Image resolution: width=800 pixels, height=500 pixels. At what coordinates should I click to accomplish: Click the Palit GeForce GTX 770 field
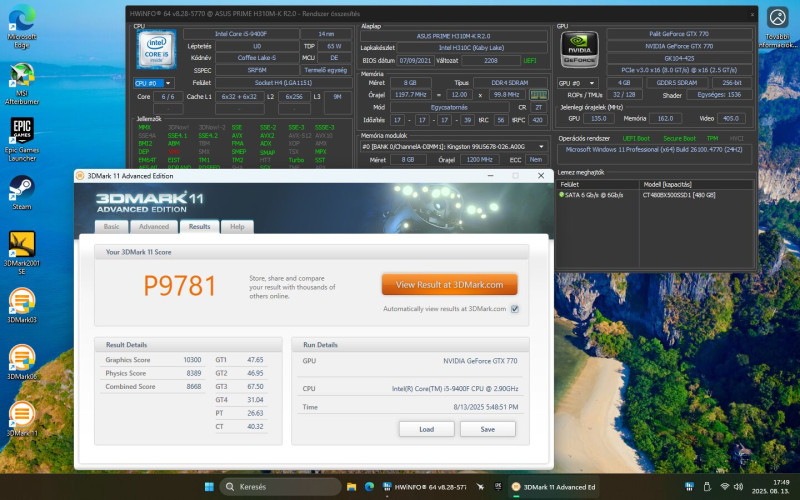pyautogui.click(x=679, y=34)
